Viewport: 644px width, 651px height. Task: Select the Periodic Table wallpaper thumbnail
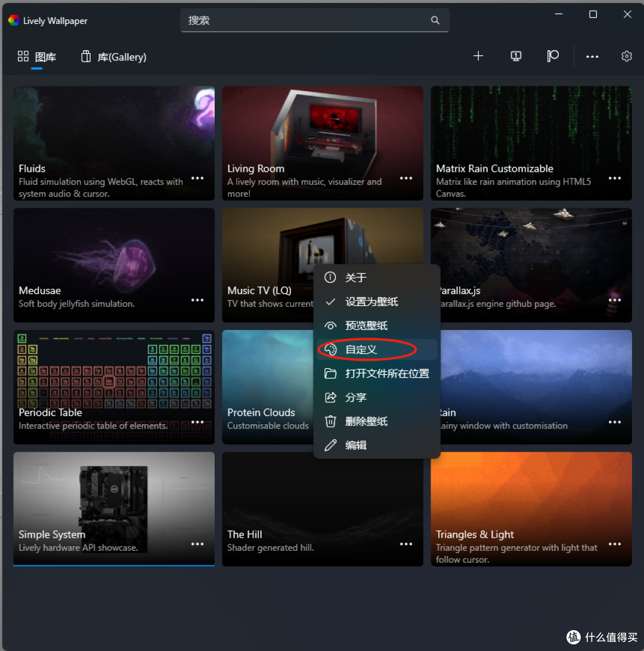114,387
